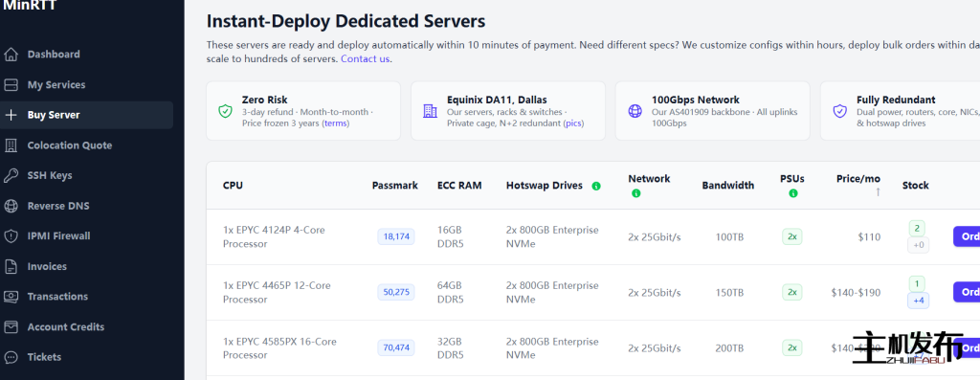Click the SSH Keys key icon

[11, 175]
